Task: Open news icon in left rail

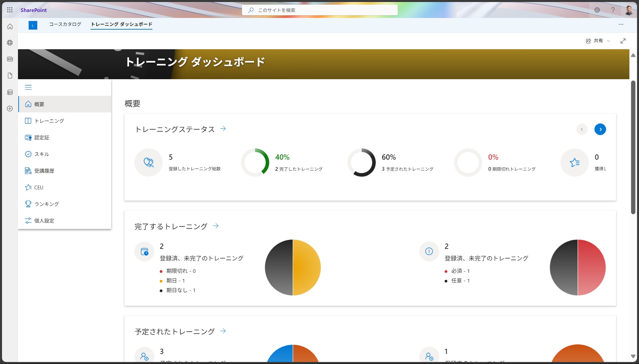Action: point(10,59)
